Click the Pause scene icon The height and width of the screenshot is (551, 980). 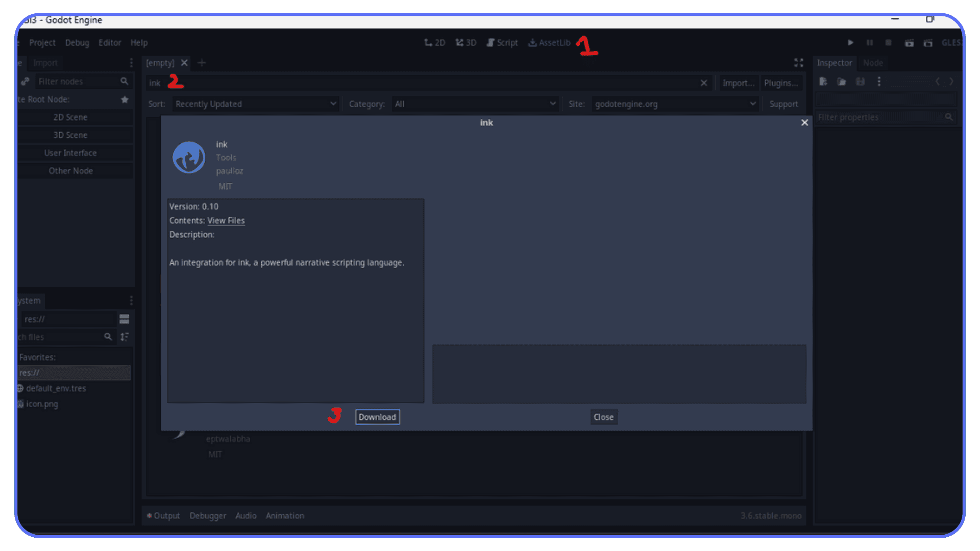pyautogui.click(x=869, y=42)
